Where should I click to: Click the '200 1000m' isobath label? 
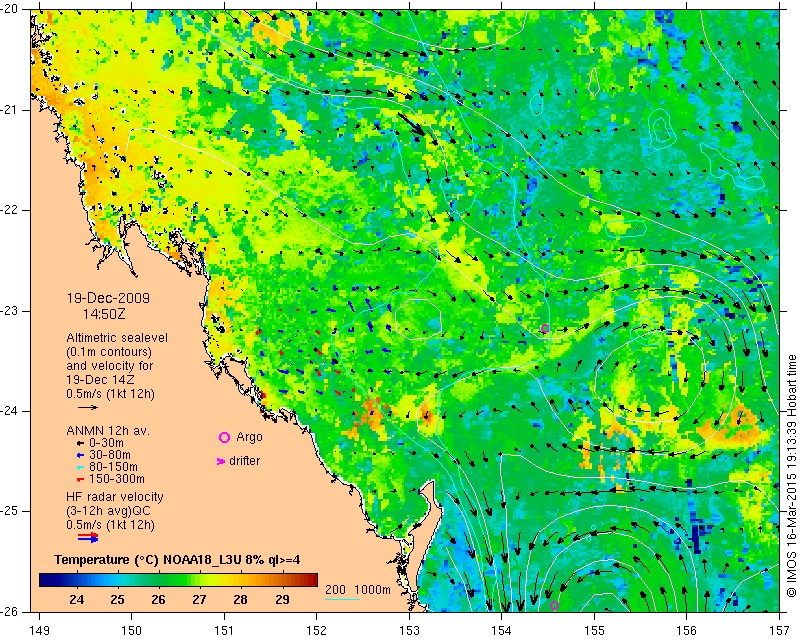click(x=358, y=590)
